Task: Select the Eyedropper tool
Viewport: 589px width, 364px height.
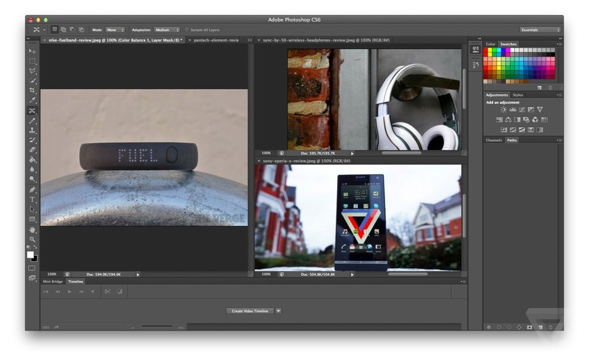Action: coord(32,100)
